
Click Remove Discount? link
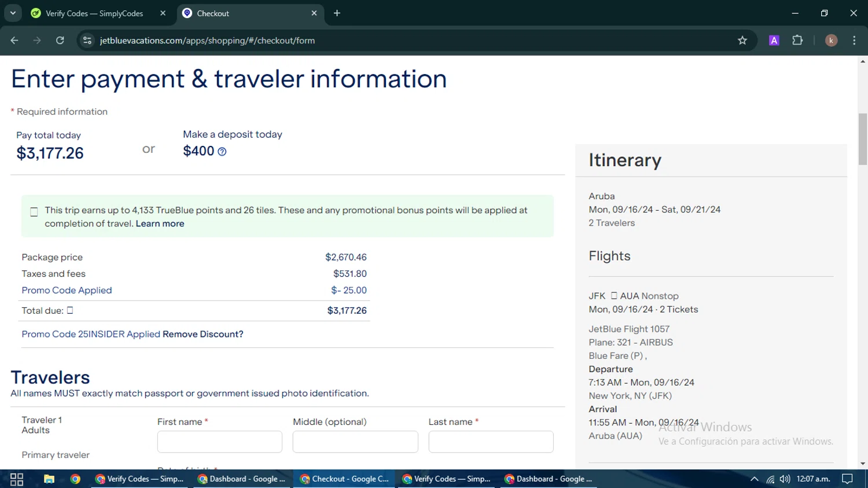click(203, 335)
